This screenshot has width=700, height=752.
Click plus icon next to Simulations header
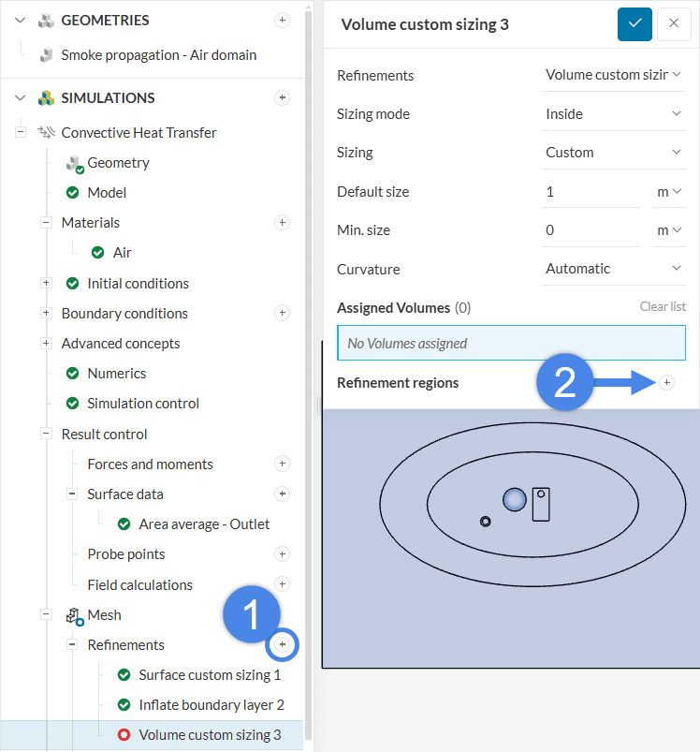(282, 97)
